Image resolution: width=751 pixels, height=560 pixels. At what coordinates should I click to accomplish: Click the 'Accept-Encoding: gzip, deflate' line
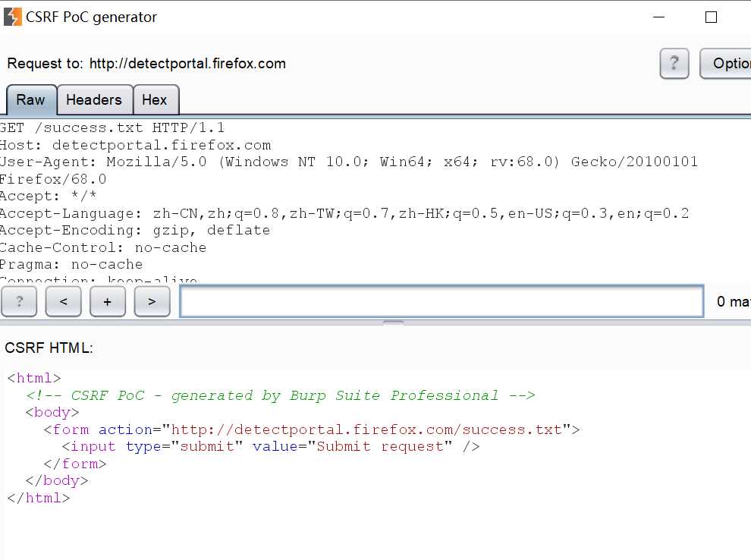tap(135, 231)
